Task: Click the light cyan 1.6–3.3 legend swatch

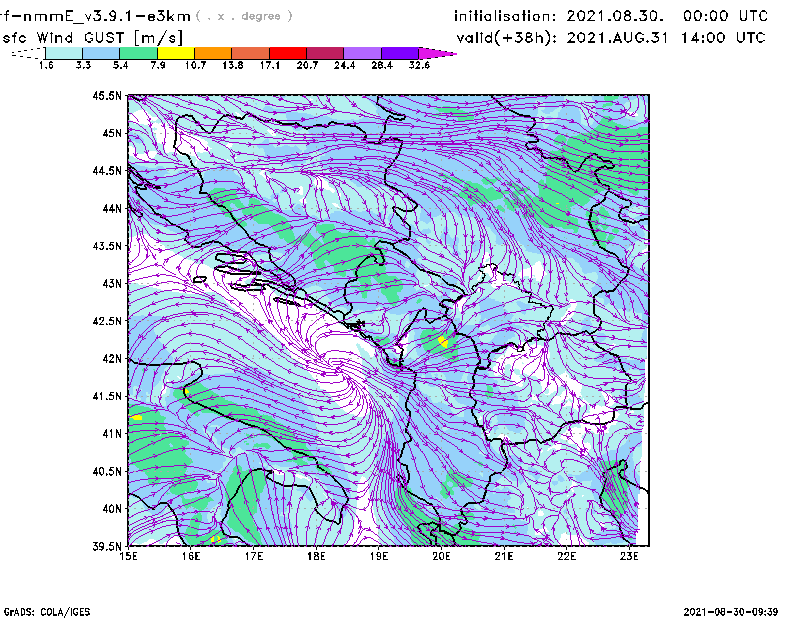Action: 64,53
